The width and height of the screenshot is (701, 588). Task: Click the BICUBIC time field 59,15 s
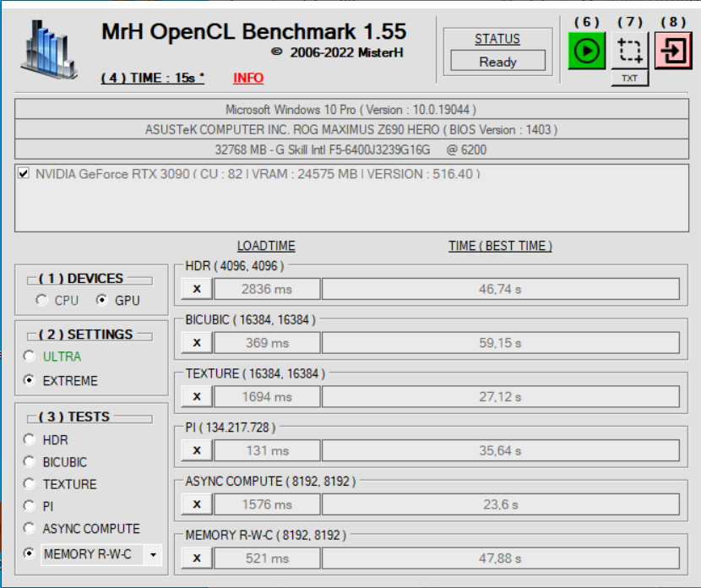coord(500,342)
